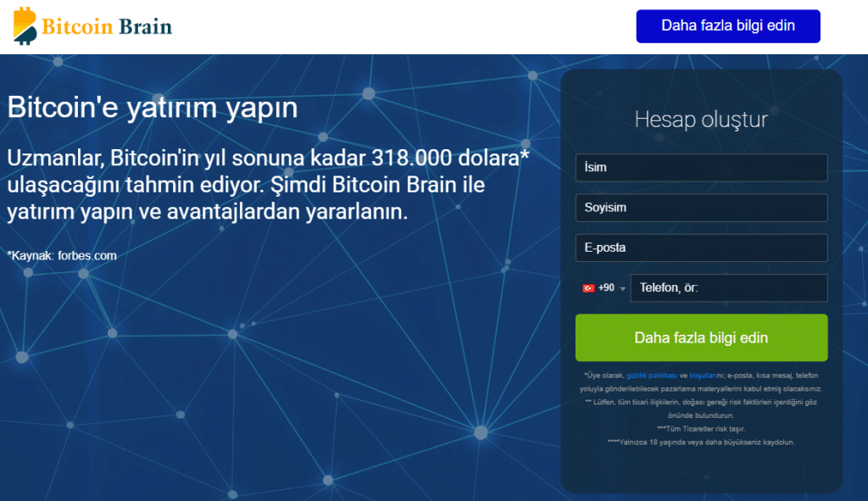This screenshot has width=868, height=501.
Task: Click the *Kaynak: forbes.com source text
Action: [x=62, y=256]
